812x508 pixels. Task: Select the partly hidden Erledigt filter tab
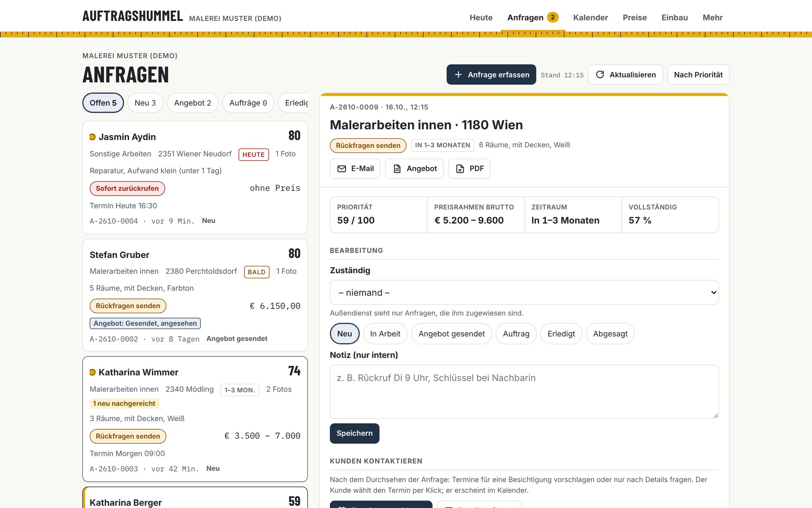[x=294, y=103]
